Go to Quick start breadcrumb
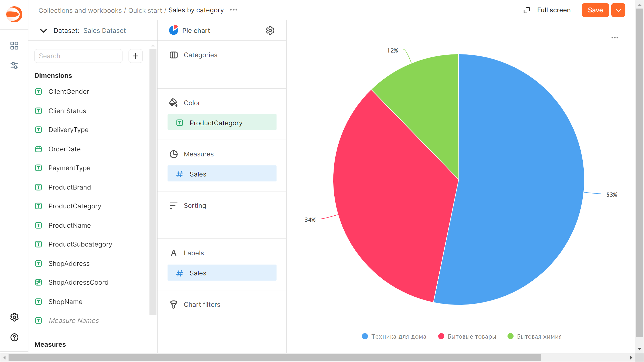644x362 pixels. click(x=145, y=10)
